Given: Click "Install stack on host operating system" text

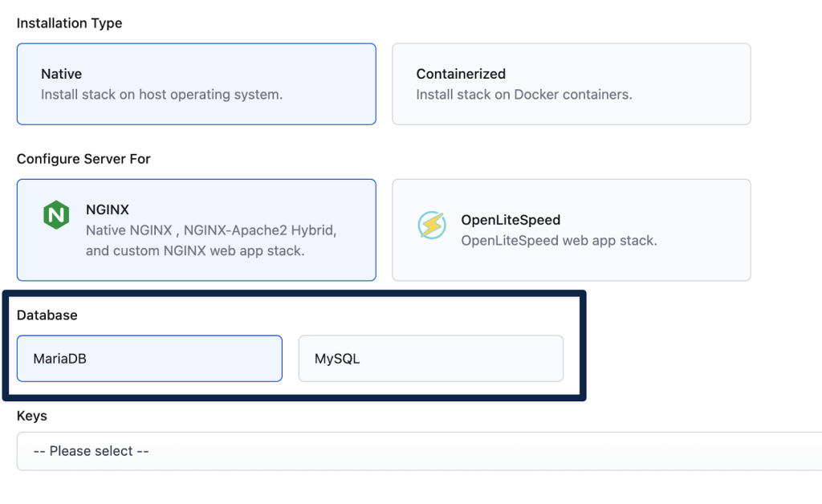Looking at the screenshot, I should point(161,95).
